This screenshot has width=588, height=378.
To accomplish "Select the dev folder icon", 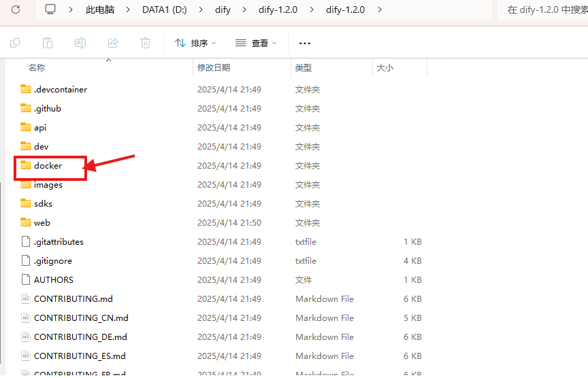I will [x=26, y=146].
